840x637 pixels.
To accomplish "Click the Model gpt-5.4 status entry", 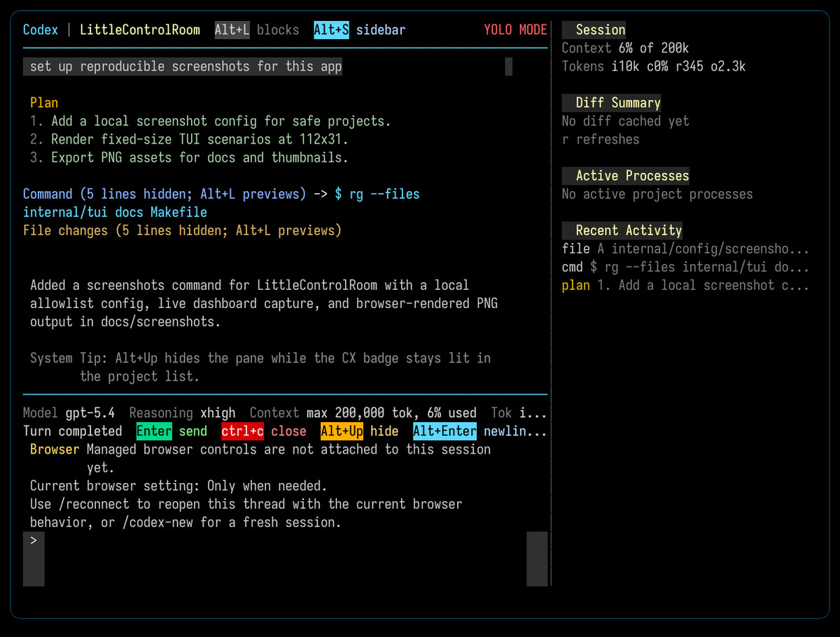I will (x=69, y=412).
